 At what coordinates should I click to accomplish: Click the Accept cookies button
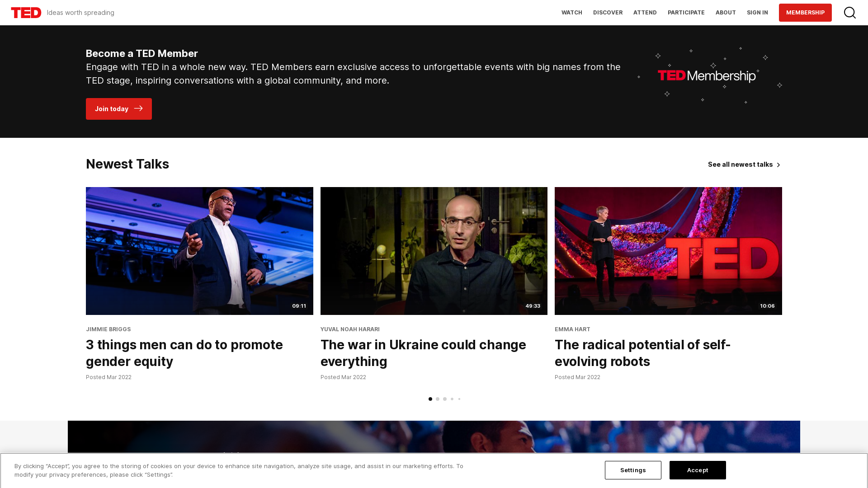click(698, 470)
